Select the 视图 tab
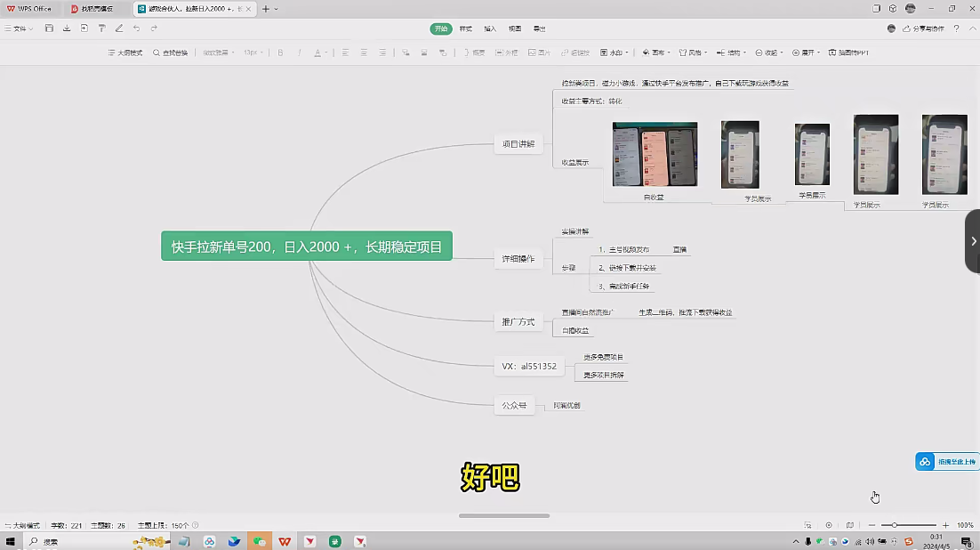980x550 pixels. point(515,28)
